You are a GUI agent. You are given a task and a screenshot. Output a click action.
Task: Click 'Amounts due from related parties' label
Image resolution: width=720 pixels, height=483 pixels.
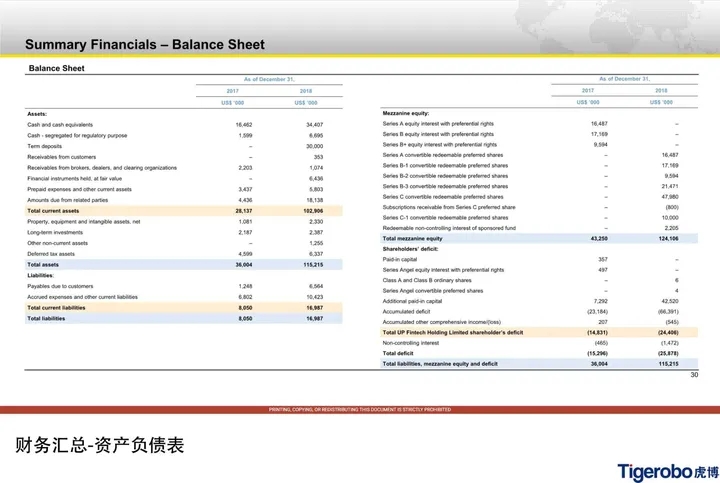coord(68,200)
